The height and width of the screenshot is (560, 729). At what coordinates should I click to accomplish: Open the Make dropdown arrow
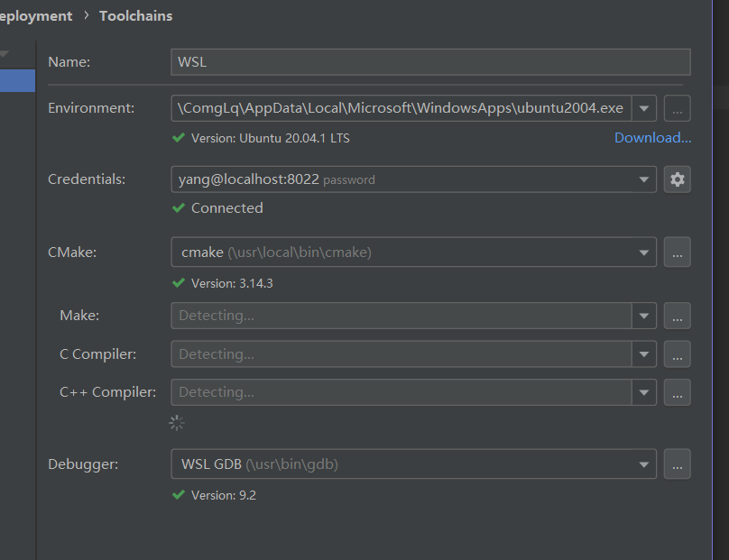tap(644, 316)
